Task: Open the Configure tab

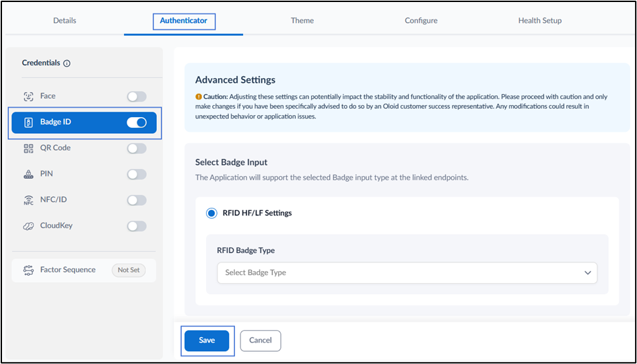Action: point(421,20)
